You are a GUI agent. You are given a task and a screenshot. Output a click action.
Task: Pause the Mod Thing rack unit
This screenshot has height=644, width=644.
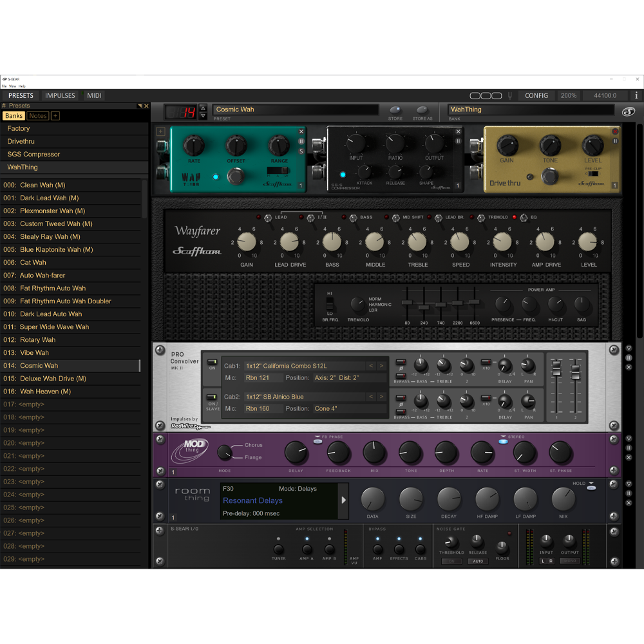[629, 448]
